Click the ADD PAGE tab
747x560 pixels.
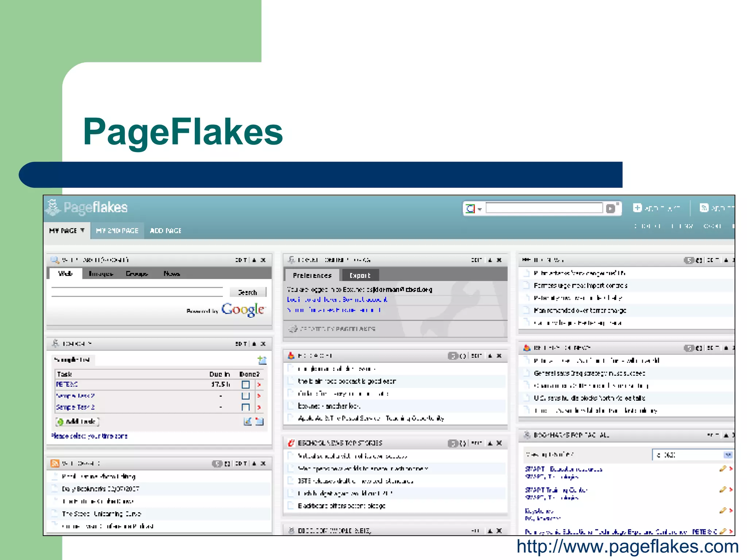coord(166,231)
